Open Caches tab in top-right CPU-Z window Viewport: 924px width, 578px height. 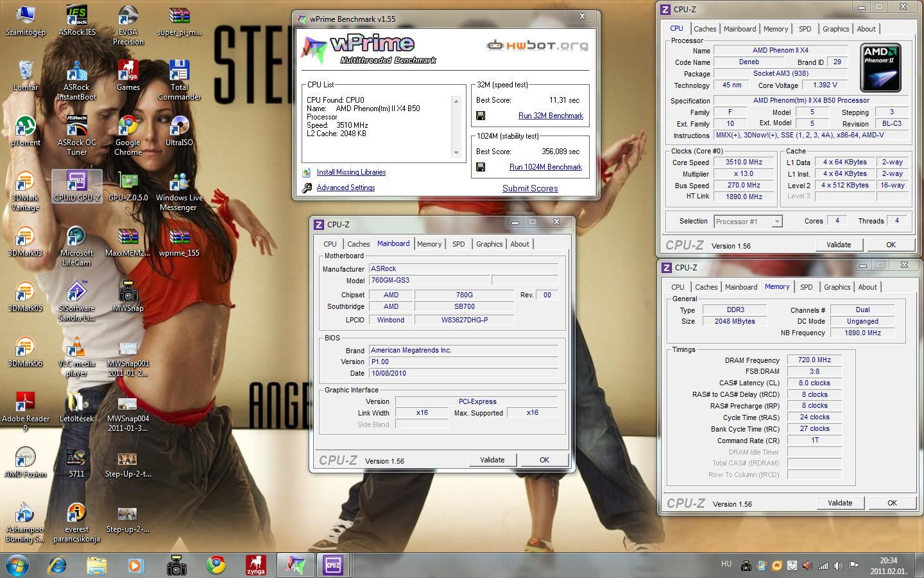pyautogui.click(x=705, y=29)
